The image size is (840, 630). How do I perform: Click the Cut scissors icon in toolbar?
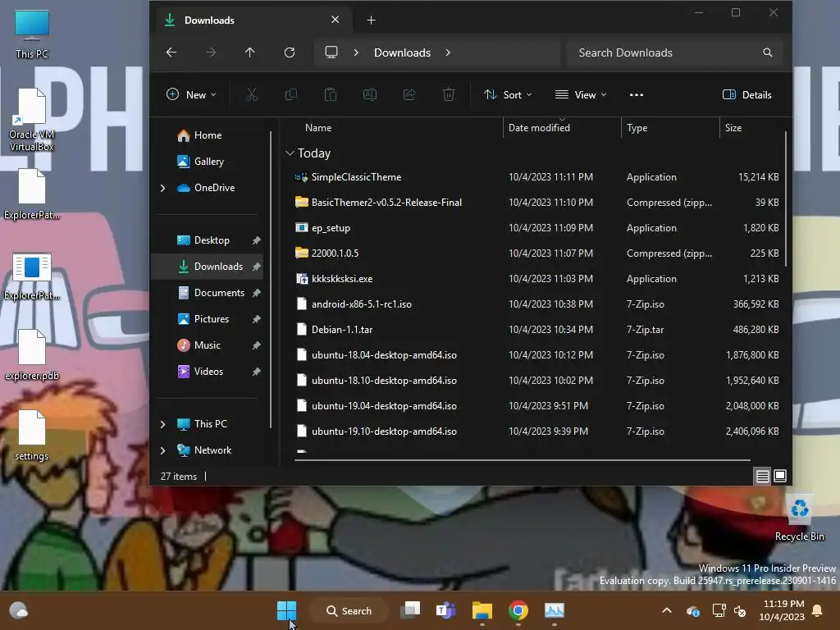click(x=251, y=95)
